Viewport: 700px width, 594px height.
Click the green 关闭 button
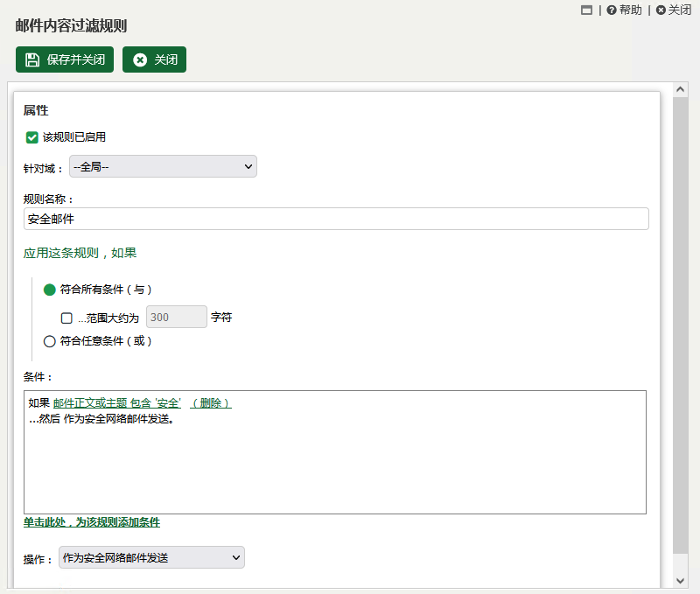155,59
